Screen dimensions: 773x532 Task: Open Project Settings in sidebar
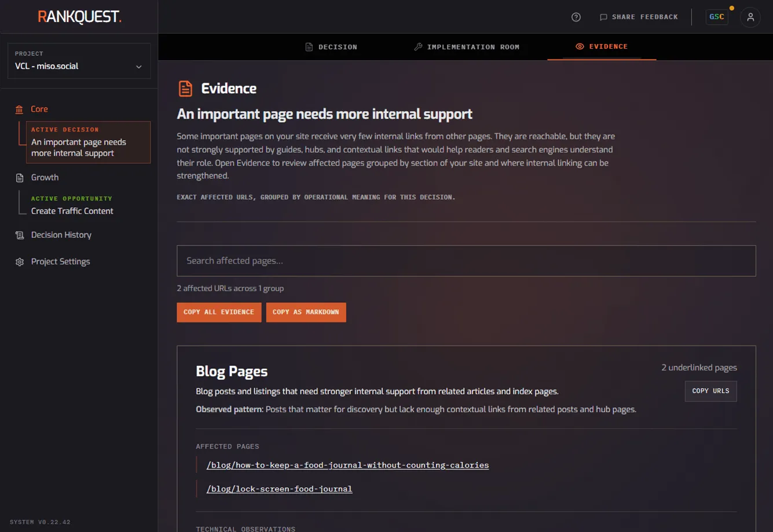(60, 261)
